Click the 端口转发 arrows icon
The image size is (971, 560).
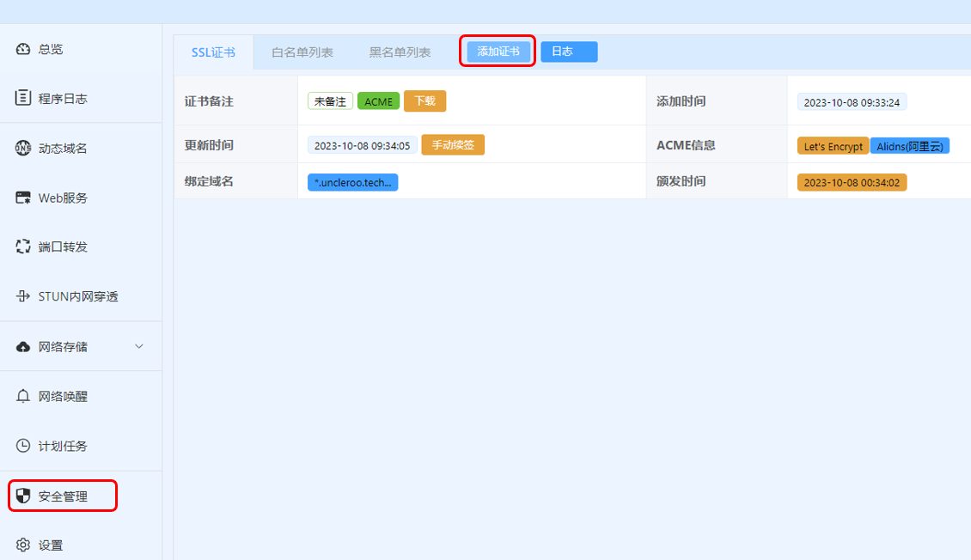[x=23, y=247]
